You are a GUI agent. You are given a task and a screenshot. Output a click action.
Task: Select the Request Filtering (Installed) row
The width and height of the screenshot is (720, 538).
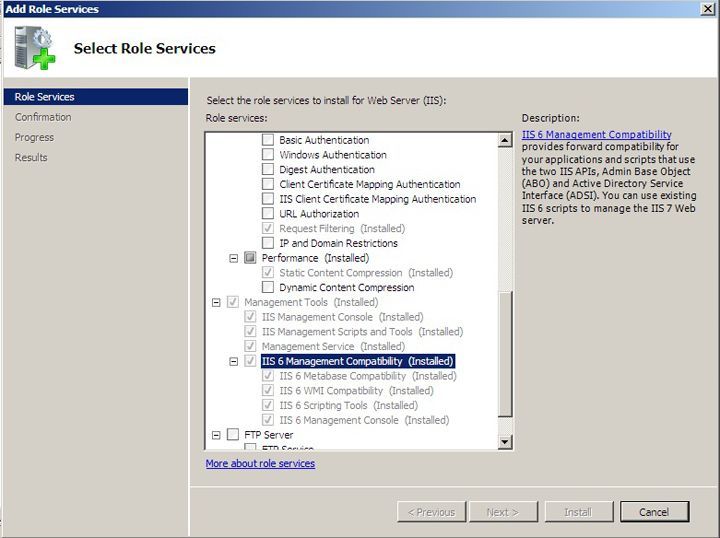[x=342, y=228]
